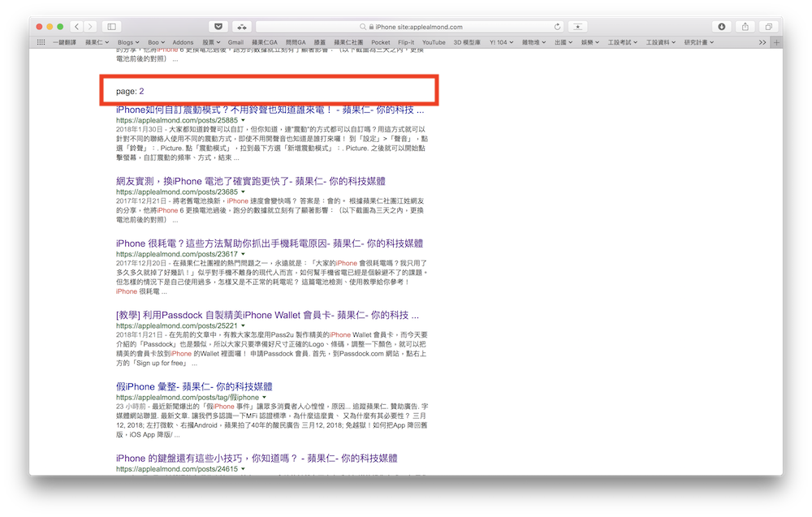Show hidden bookmarks with the double chevron
The image size is (812, 517).
coord(762,42)
